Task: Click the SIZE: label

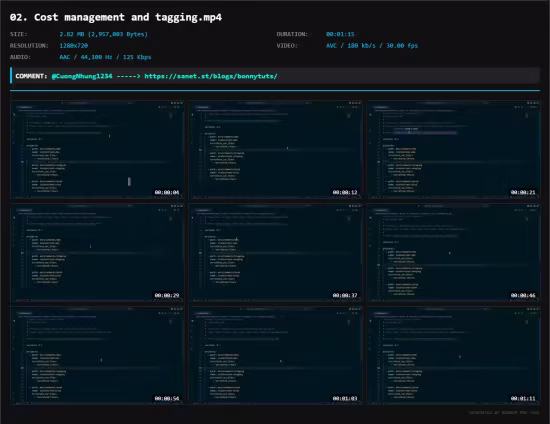Action: [x=19, y=34]
